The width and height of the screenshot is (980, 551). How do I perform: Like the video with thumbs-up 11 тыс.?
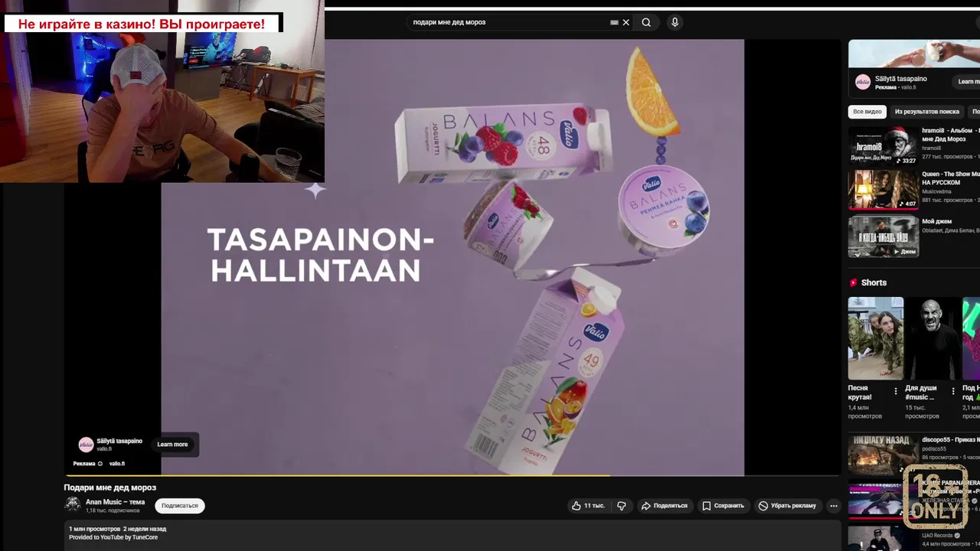click(588, 506)
